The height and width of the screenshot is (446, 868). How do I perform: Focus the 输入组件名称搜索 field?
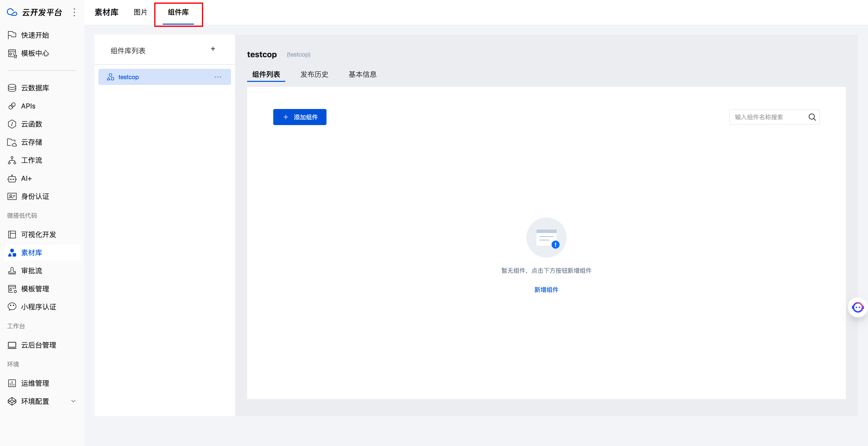click(x=768, y=117)
